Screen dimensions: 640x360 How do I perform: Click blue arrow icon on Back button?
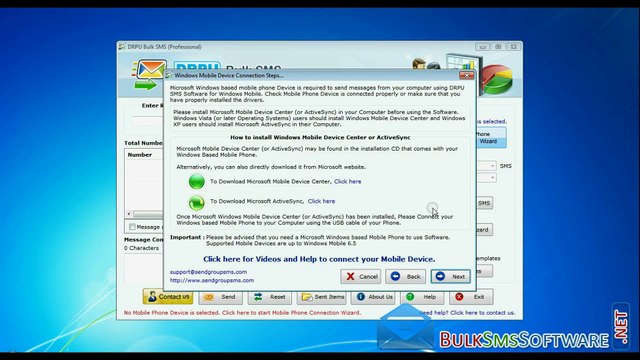coord(395,276)
